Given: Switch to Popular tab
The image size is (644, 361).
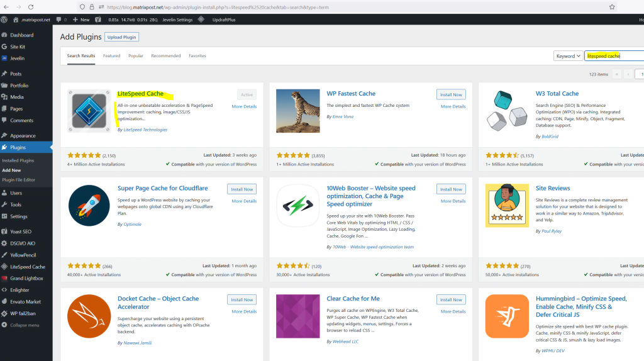Looking at the screenshot, I should pyautogui.click(x=136, y=56).
